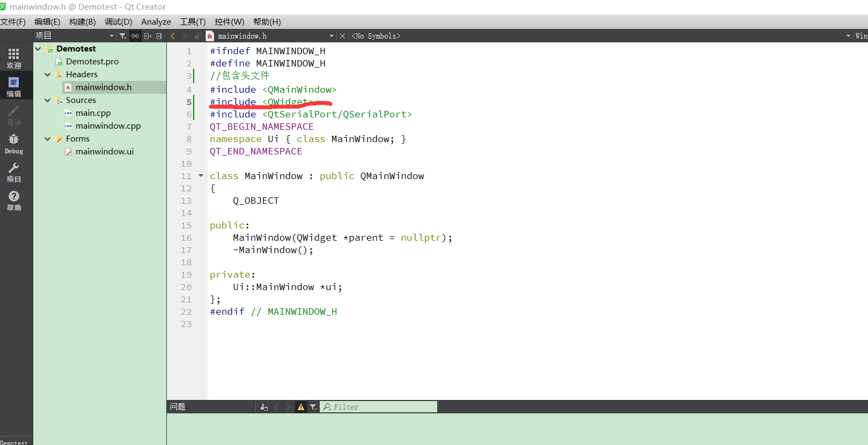
Task: Collapse the Demotest project node
Action: coord(38,49)
